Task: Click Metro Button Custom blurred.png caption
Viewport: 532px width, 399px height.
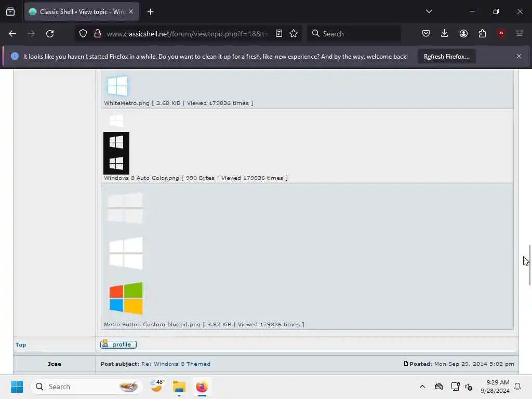Action: point(204,324)
